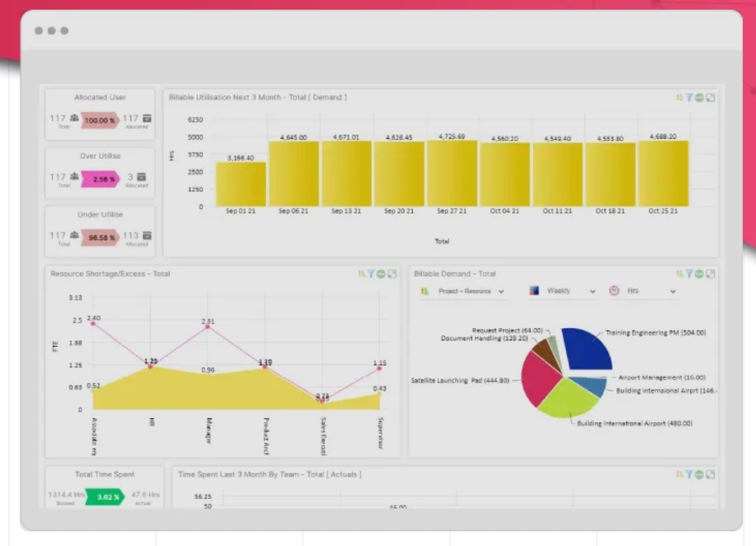This screenshot has width=756, height=546.
Task: Click people icon in Under Utilise card
Action: 74,235
